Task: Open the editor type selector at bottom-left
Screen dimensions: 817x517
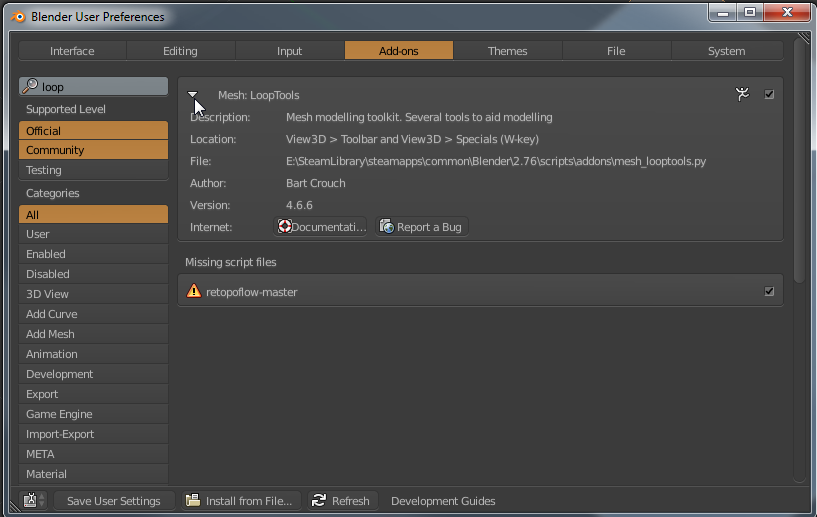Action: 33,501
